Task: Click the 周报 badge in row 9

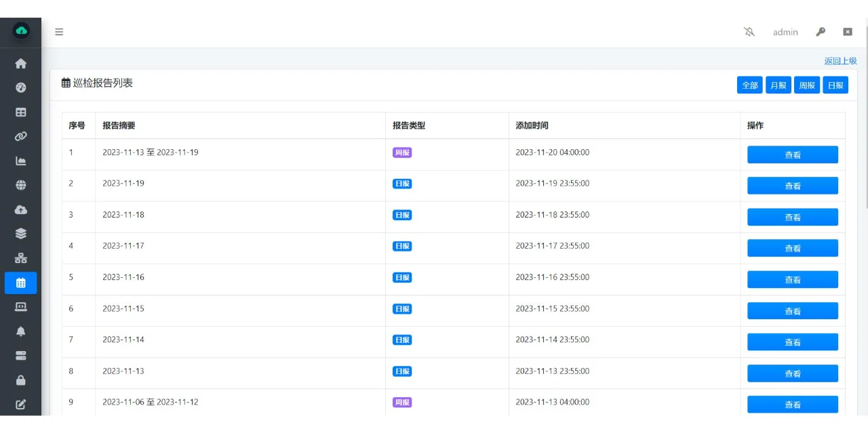Action: pos(402,403)
